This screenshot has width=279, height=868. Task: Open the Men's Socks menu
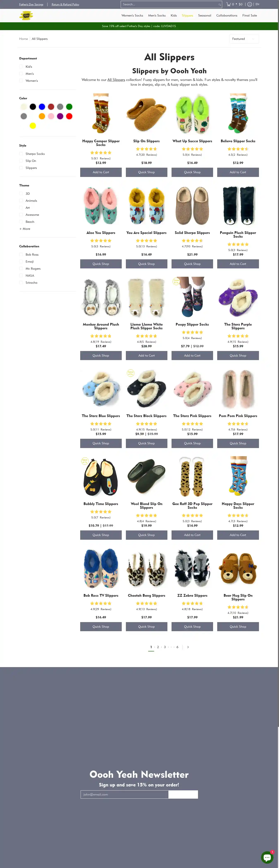[157, 15]
